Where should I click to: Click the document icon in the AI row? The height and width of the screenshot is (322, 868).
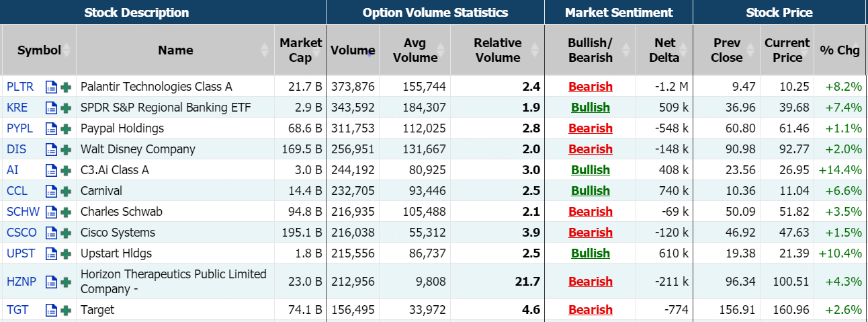(x=51, y=170)
